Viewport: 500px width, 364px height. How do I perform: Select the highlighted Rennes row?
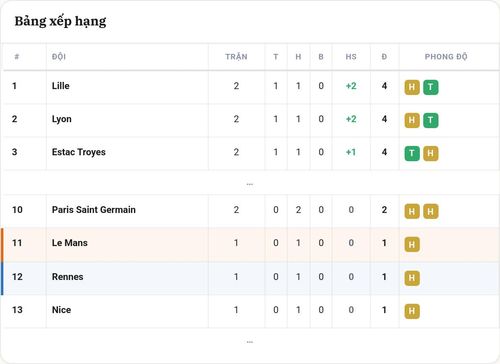pos(250,278)
